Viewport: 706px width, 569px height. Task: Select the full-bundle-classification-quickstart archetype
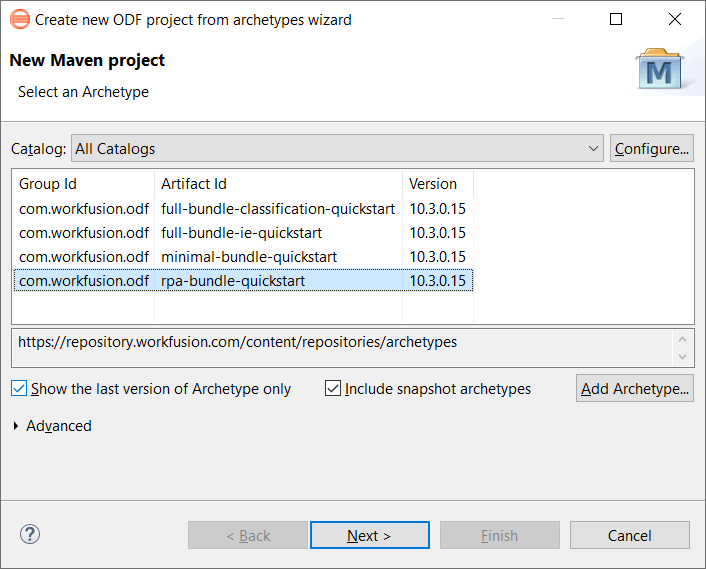[x=243, y=209]
